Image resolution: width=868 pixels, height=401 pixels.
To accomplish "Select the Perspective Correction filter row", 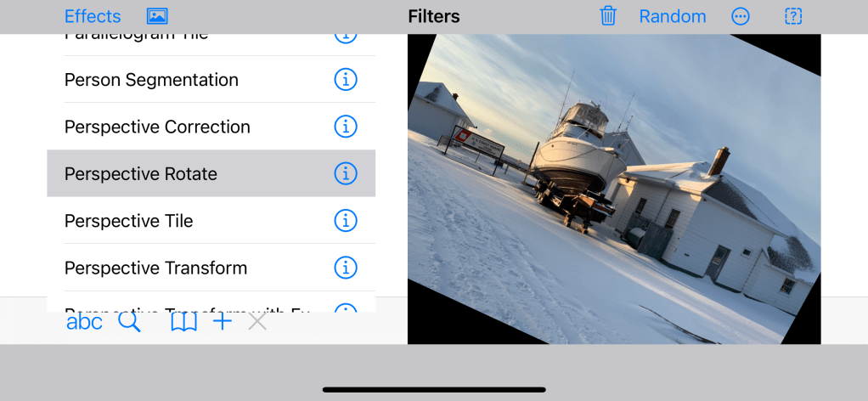I will coord(157,127).
